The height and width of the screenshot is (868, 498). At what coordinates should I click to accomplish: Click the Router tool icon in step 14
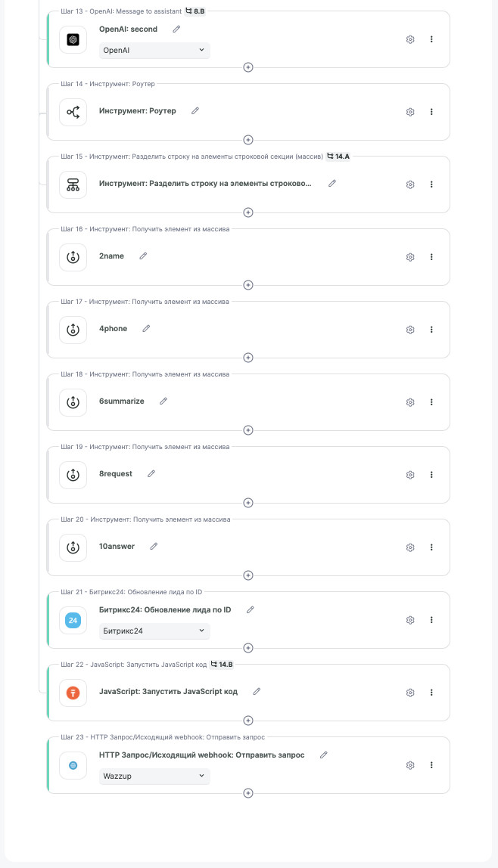[x=73, y=112]
